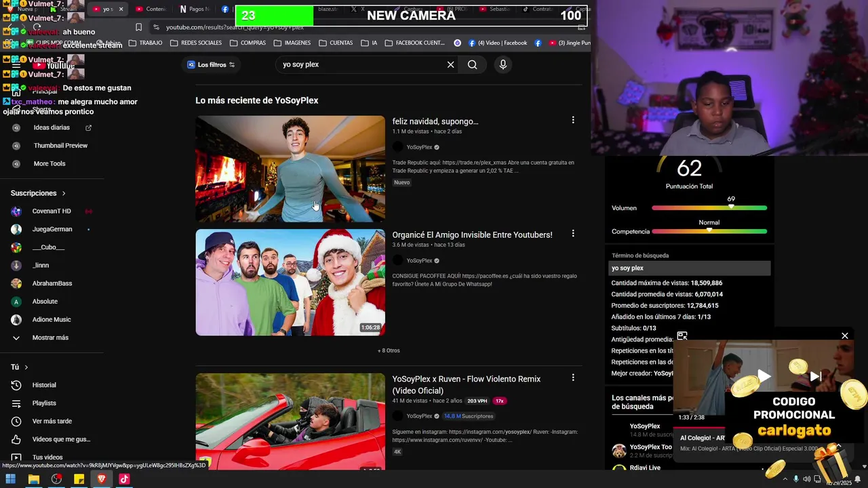Open options menu for feliz navidad video
This screenshot has height=488, width=868.
click(573, 120)
